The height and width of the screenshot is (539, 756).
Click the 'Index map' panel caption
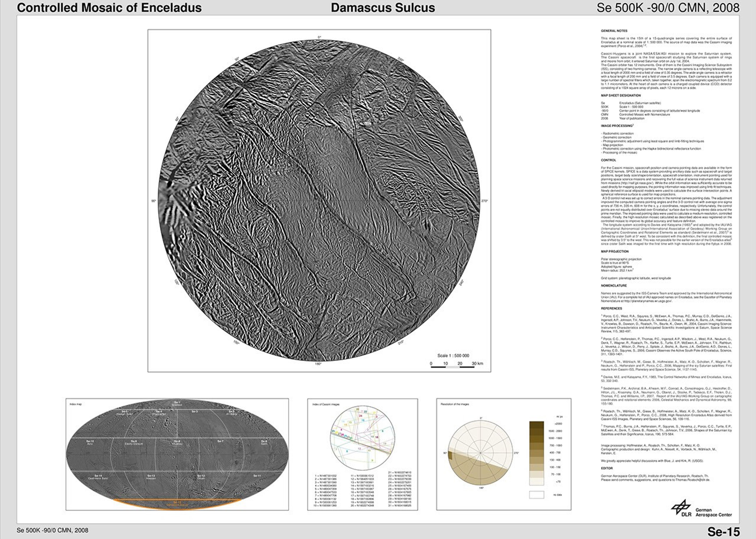point(76,404)
